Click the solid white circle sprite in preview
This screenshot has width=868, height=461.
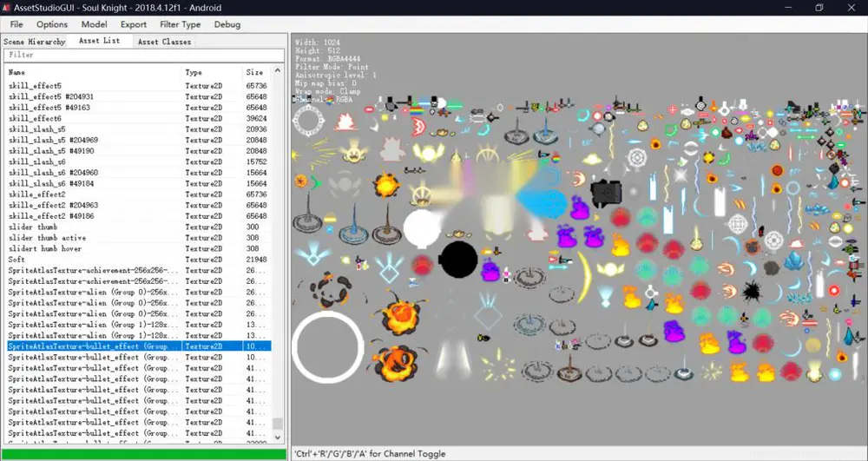point(423,228)
